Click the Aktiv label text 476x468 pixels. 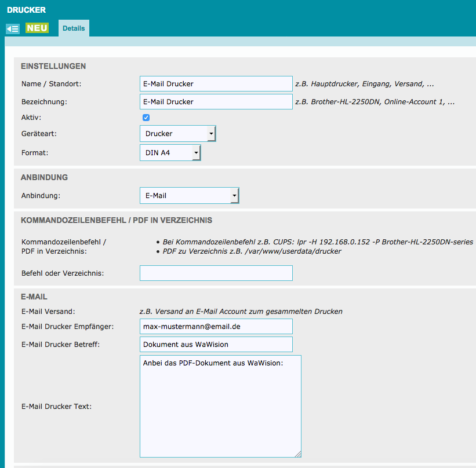(x=31, y=118)
